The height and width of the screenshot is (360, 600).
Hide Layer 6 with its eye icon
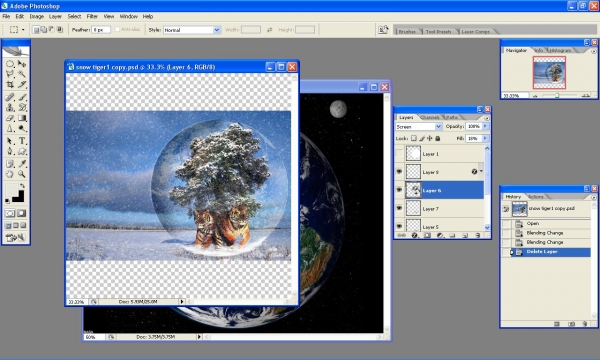coord(399,190)
